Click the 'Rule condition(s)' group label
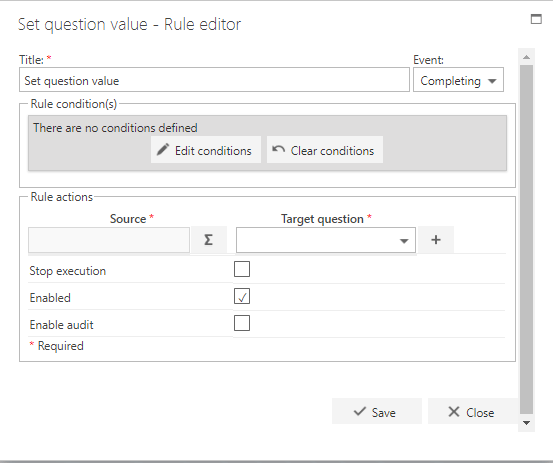553x463 pixels. coord(74,104)
